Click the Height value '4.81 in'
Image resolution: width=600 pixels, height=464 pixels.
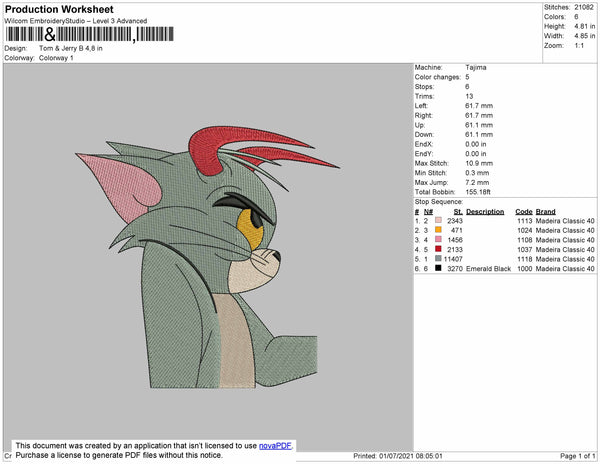(585, 26)
